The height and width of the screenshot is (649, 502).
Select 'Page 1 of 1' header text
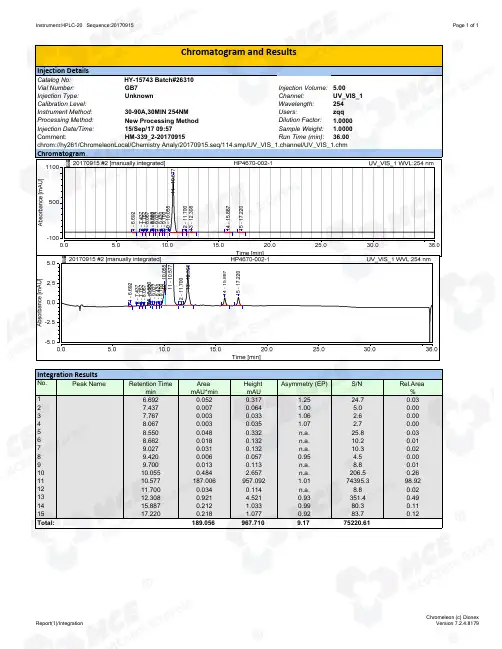click(466, 25)
